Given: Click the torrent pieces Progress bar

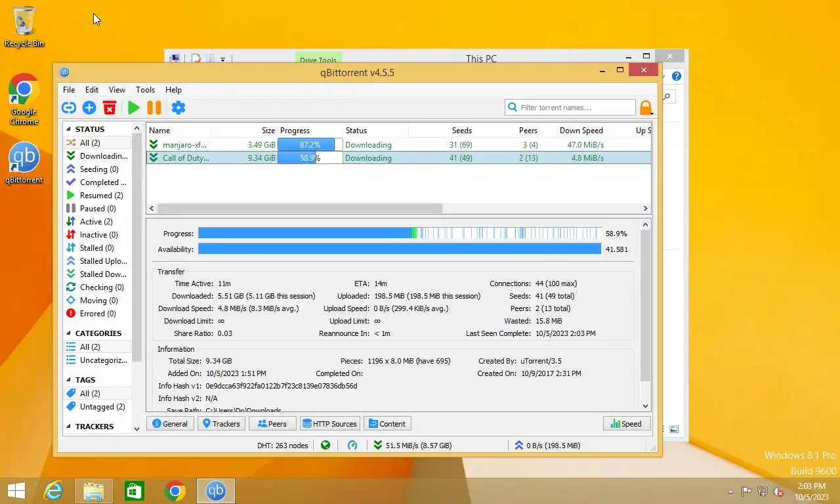Looking at the screenshot, I should click(400, 233).
